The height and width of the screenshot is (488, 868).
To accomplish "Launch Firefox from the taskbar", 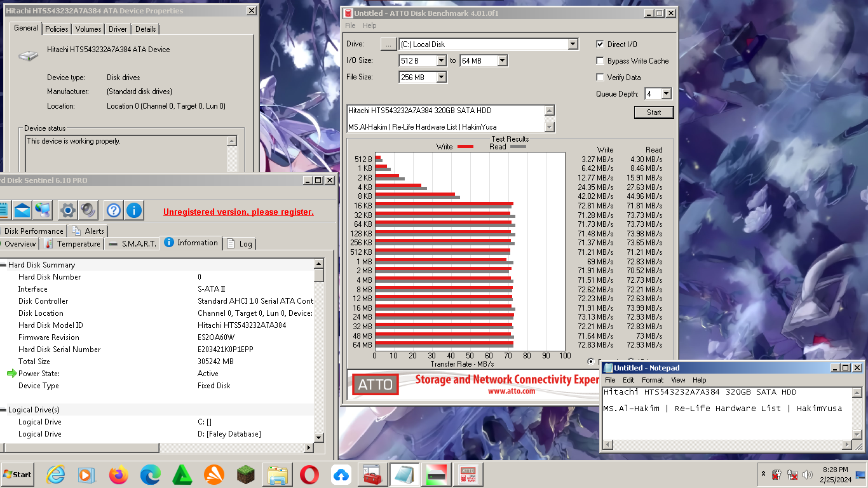I will click(x=118, y=475).
